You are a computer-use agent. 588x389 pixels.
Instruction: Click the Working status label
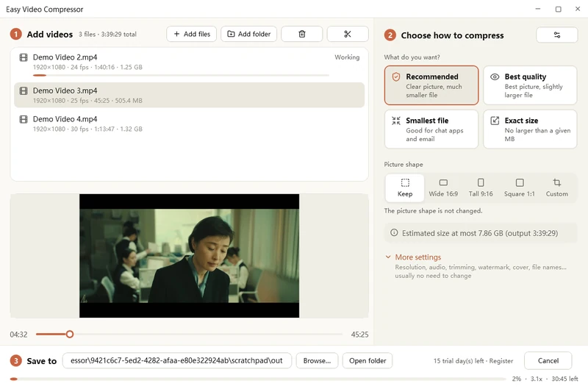347,57
